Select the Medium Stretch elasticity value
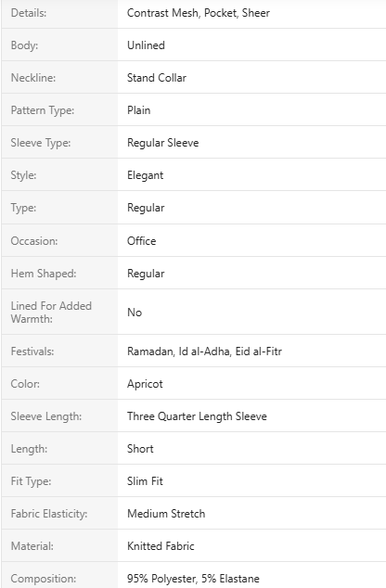 coord(166,514)
